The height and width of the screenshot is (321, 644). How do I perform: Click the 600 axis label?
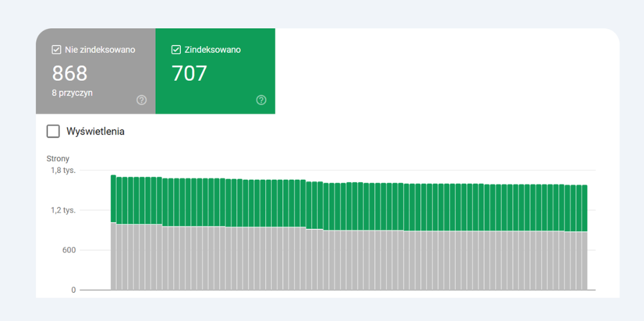(68, 250)
